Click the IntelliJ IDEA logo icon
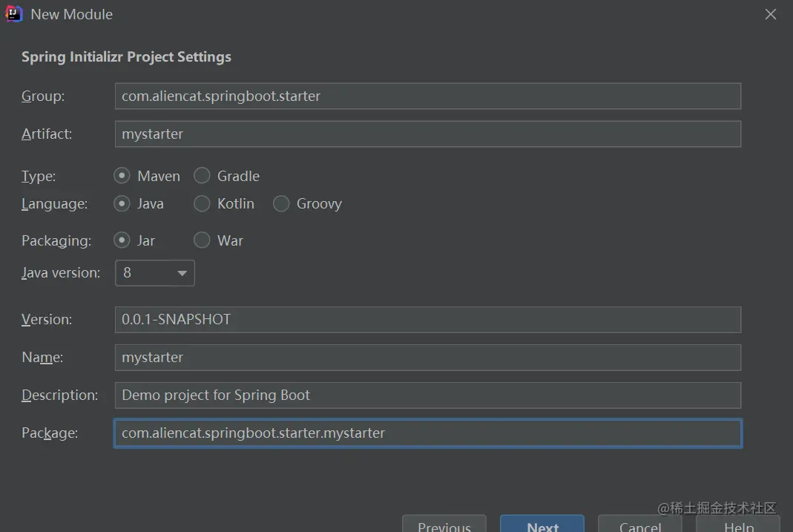 (x=13, y=13)
